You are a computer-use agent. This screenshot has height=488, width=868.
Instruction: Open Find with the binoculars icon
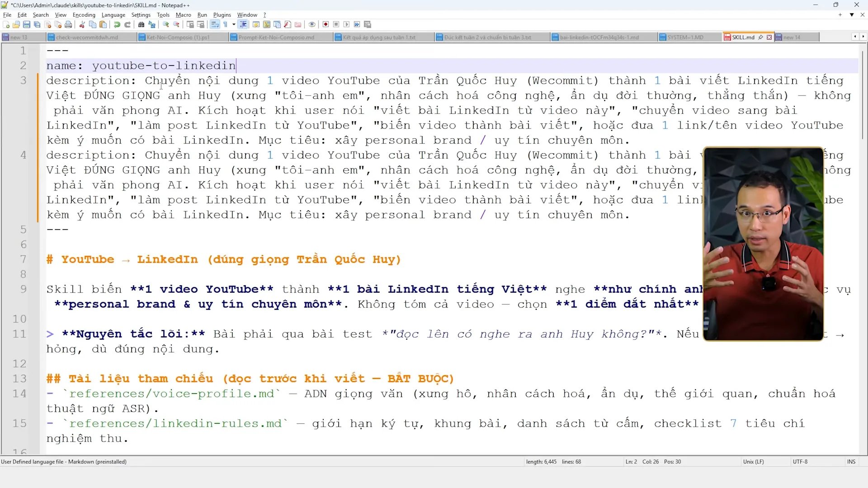(x=141, y=24)
